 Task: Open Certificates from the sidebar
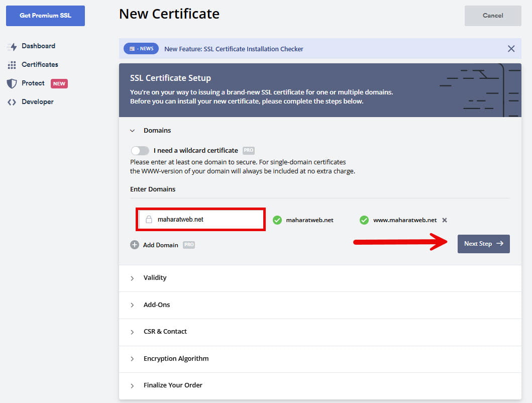pyautogui.click(x=40, y=64)
